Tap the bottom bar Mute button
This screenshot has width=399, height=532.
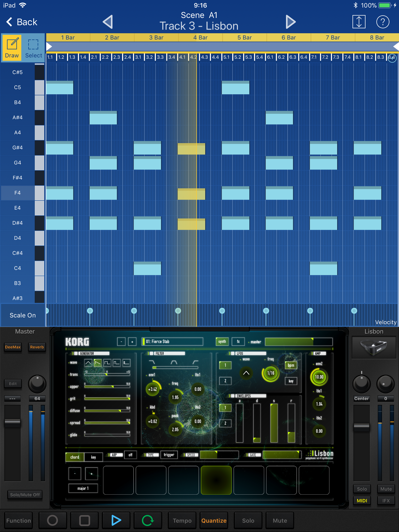click(280, 520)
